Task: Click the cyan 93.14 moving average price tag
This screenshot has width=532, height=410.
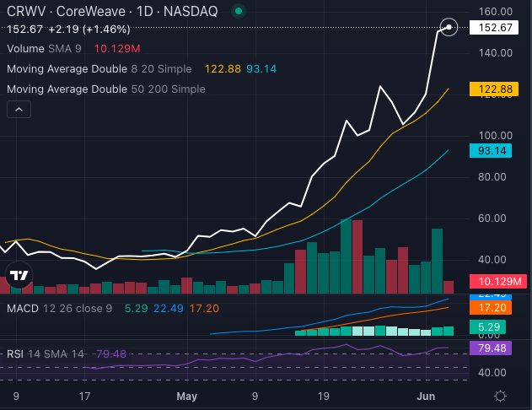Action: tap(491, 151)
